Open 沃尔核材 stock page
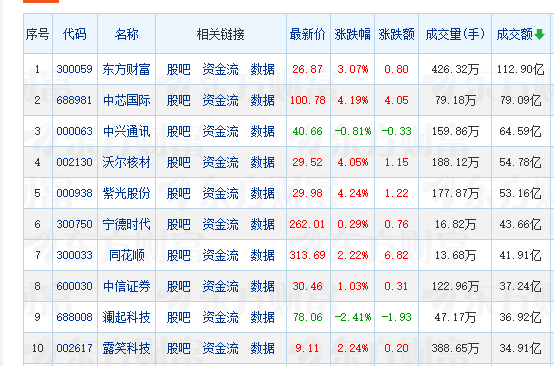The height and width of the screenshot is (366, 554). pos(126,163)
